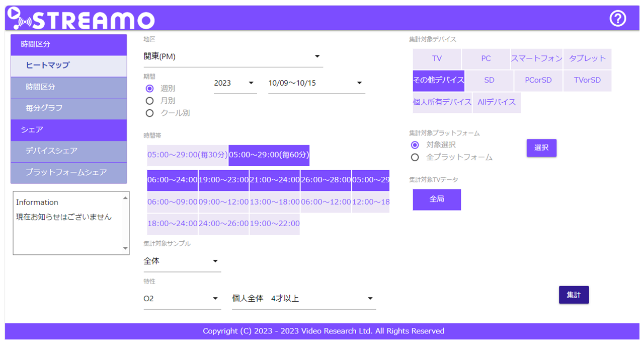This screenshot has height=345, width=644.
Task: Select the スマートフォン device option
Action: click(x=536, y=59)
